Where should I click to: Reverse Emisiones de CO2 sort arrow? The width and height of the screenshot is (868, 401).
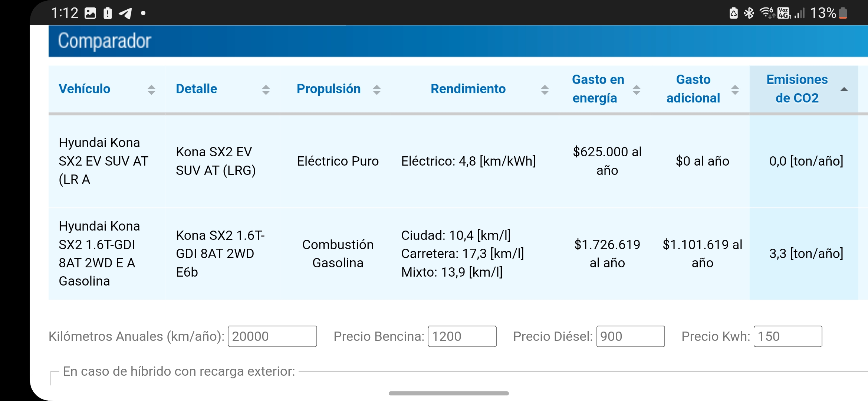coord(844,89)
